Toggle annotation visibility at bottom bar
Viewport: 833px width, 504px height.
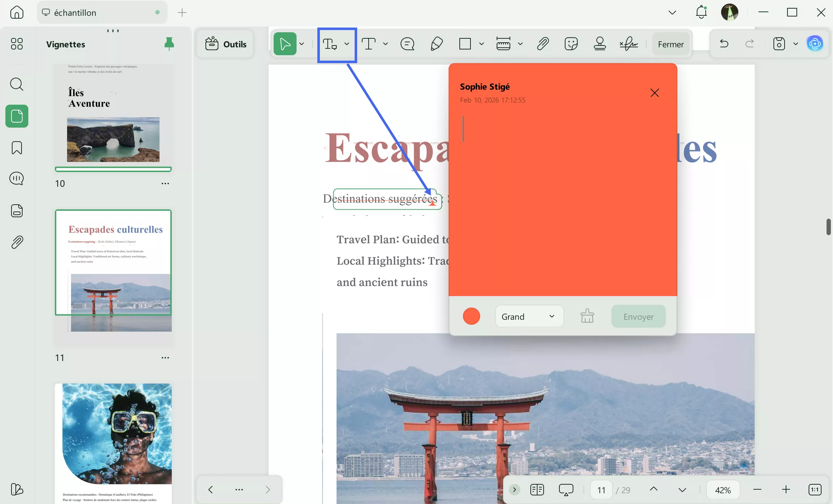pos(566,489)
